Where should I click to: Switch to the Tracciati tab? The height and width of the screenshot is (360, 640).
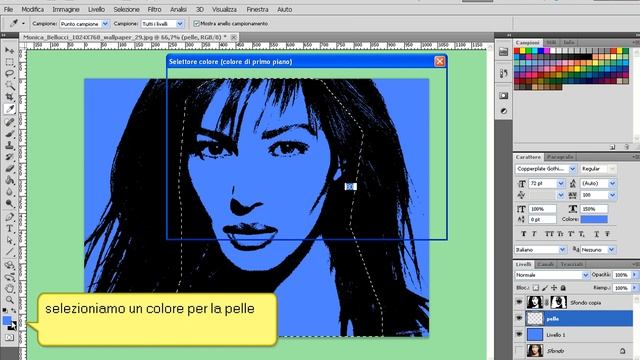pos(571,264)
